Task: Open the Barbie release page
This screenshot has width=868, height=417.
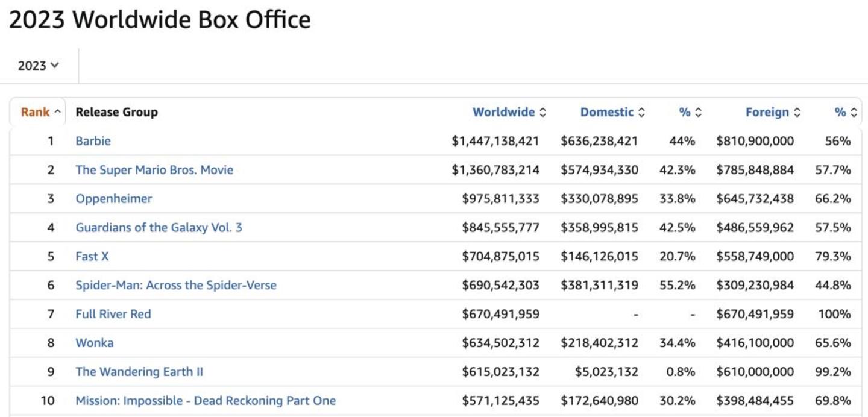Action: pos(93,141)
